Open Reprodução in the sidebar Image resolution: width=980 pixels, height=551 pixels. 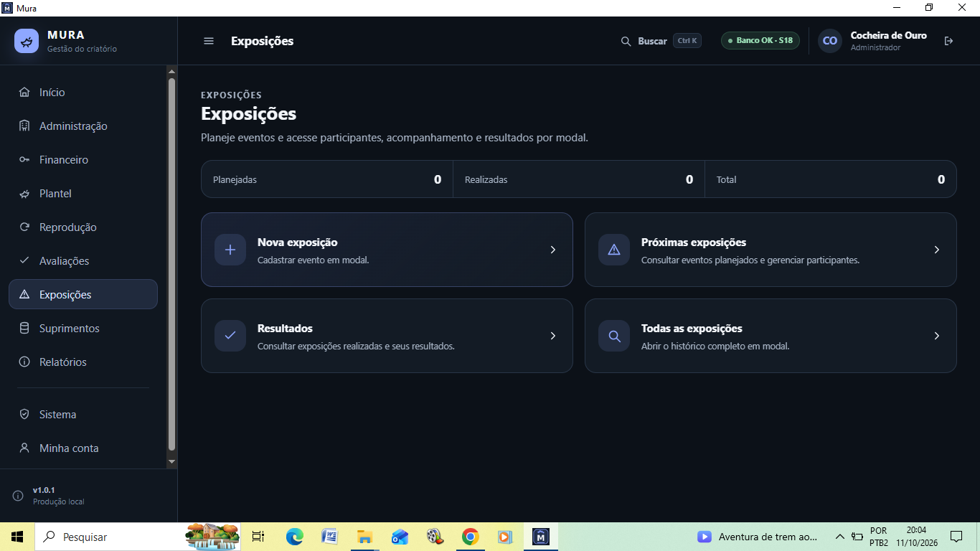tap(83, 227)
